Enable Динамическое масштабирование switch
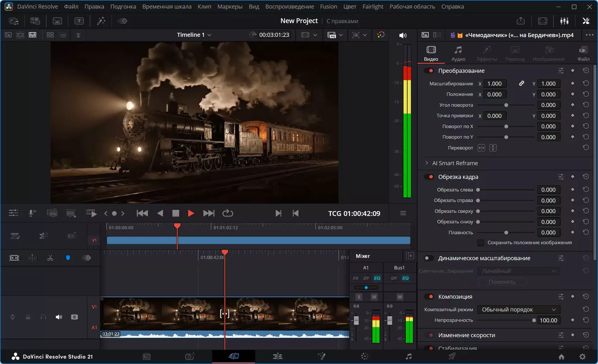598x364 pixels. [429, 258]
